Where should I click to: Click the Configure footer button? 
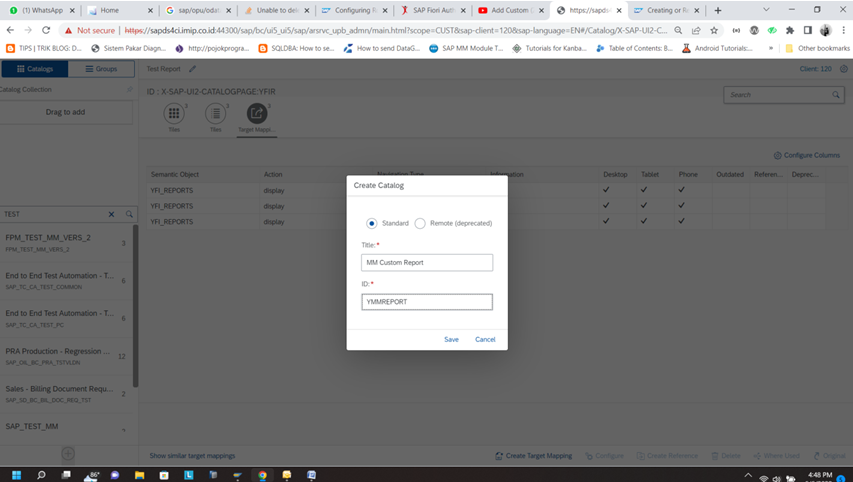[604, 456]
